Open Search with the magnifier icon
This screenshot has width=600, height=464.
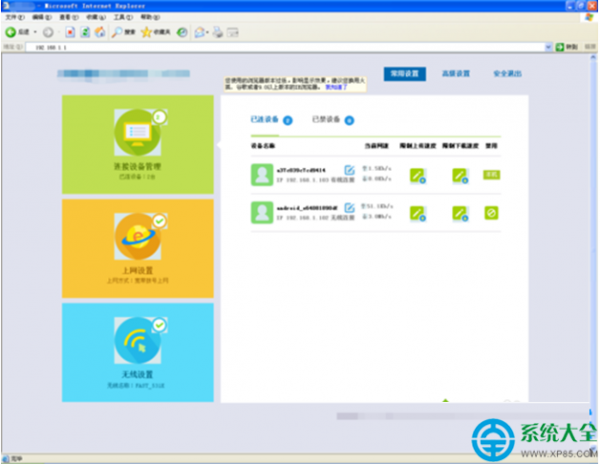116,33
